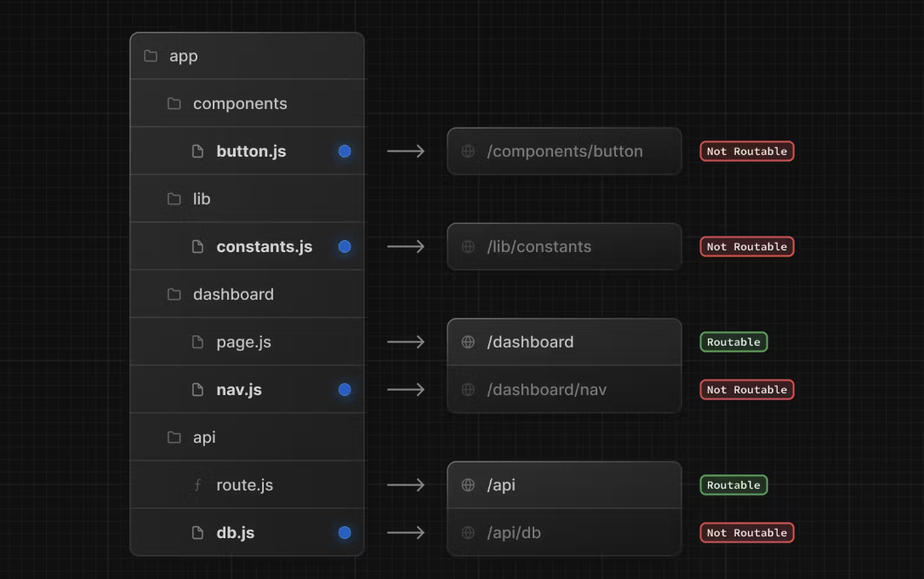Click the nav.js file icon

point(198,390)
